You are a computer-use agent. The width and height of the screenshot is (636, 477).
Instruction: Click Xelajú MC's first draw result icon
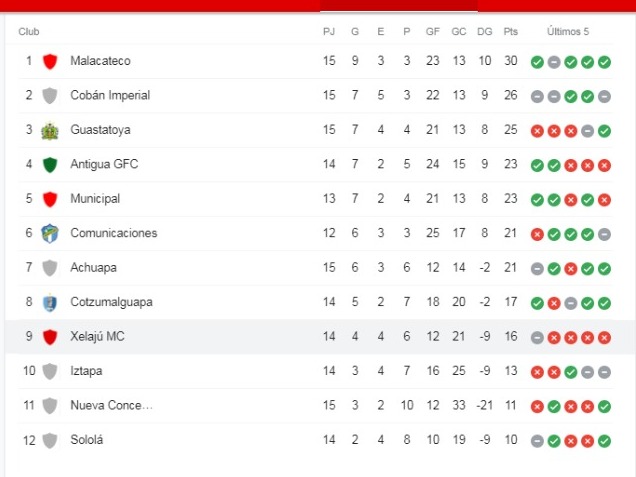(x=537, y=337)
